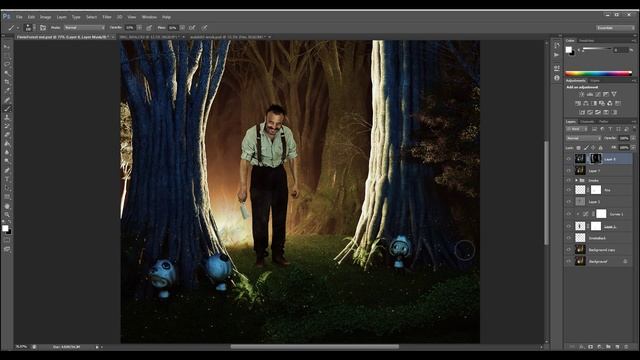
Task: Click the layer Fill percentage field
Action: pos(624,148)
